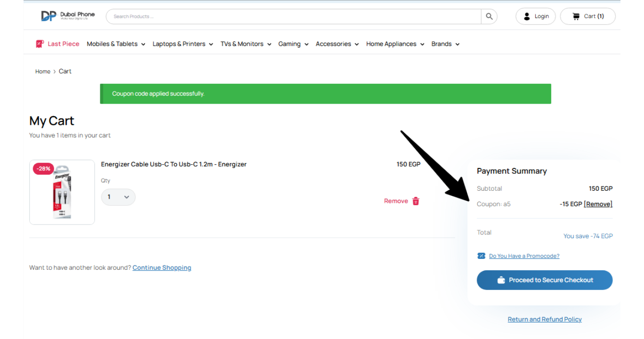Open the Last Piece section
Viewport: 644px width, 339px height.
pos(57,44)
